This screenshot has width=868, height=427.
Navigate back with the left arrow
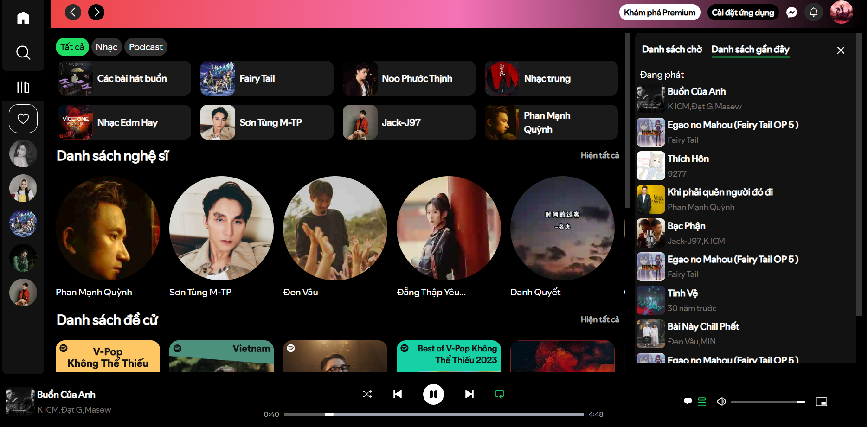pos(73,12)
